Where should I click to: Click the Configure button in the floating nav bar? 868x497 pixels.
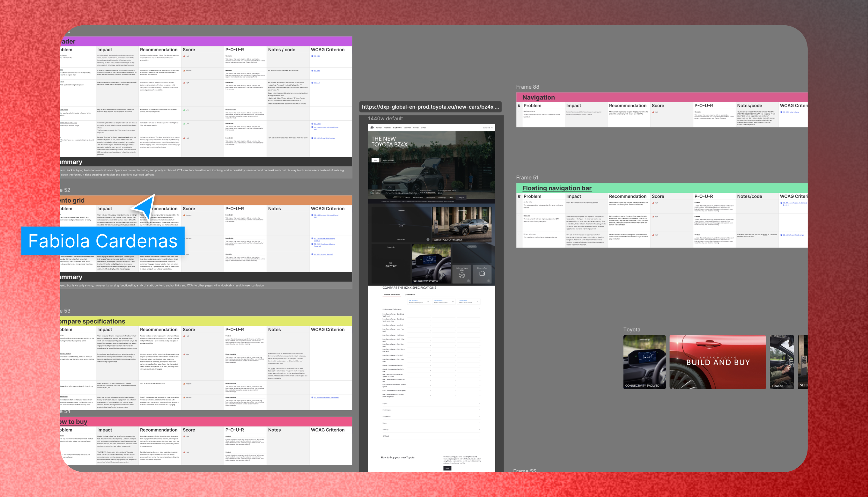[x=461, y=197]
